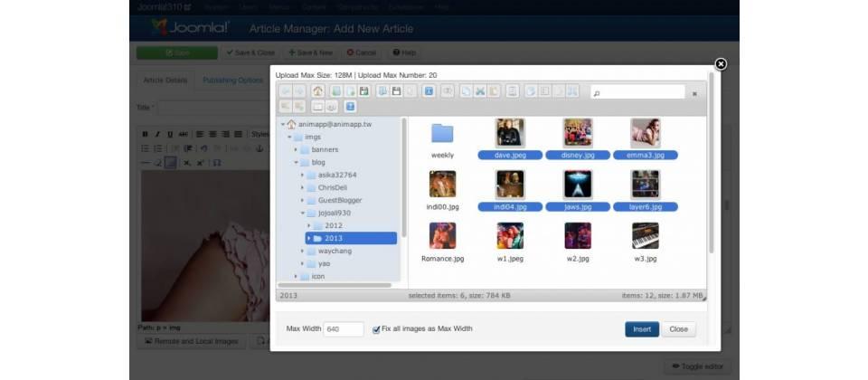Screen dimensions: 868x380
Task: Click the sort files toolbar icon
Action: click(x=332, y=106)
